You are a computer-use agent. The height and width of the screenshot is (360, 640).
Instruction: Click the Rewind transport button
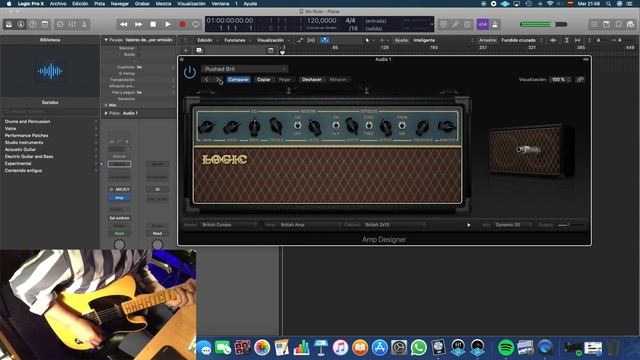click(x=123, y=24)
